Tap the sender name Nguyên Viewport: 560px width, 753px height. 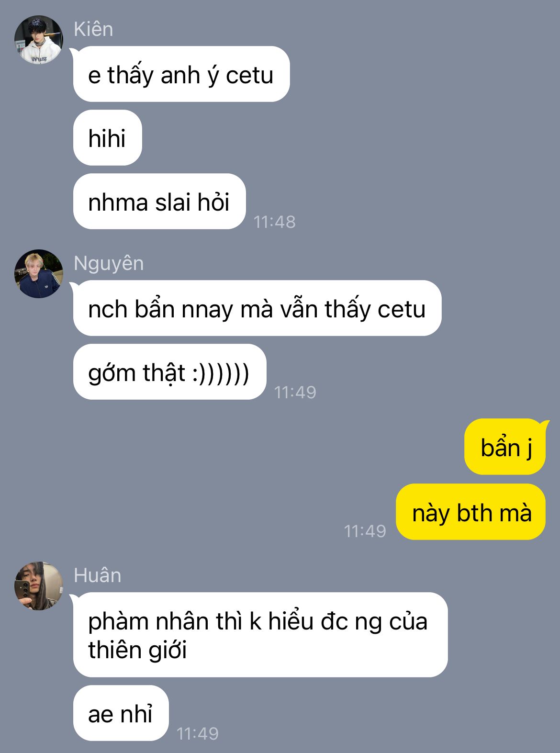(x=109, y=264)
